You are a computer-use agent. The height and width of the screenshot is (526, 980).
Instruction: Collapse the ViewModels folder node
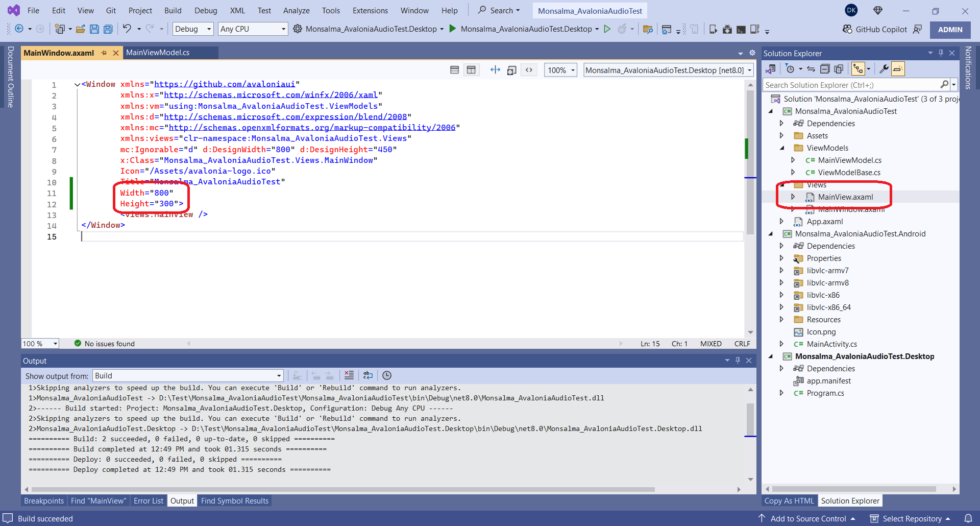pos(781,148)
